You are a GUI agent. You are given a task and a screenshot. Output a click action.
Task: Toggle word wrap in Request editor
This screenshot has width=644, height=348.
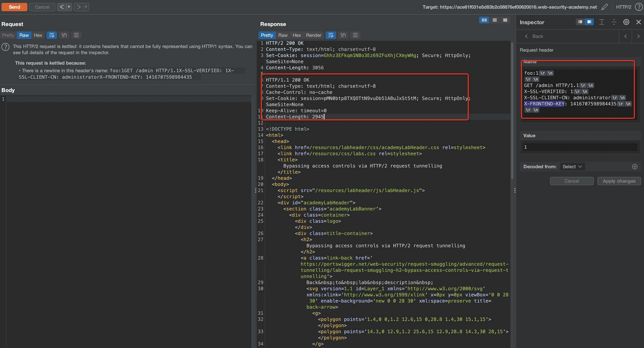(52, 35)
